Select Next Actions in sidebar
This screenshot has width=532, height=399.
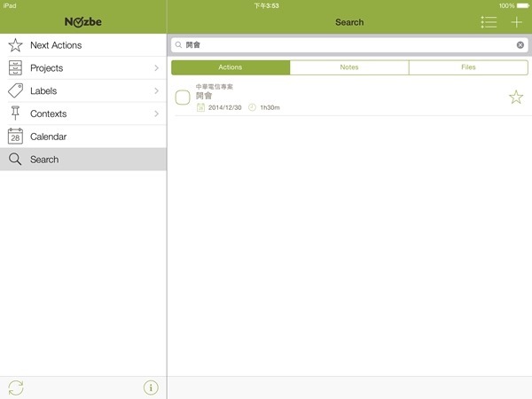[83, 45]
